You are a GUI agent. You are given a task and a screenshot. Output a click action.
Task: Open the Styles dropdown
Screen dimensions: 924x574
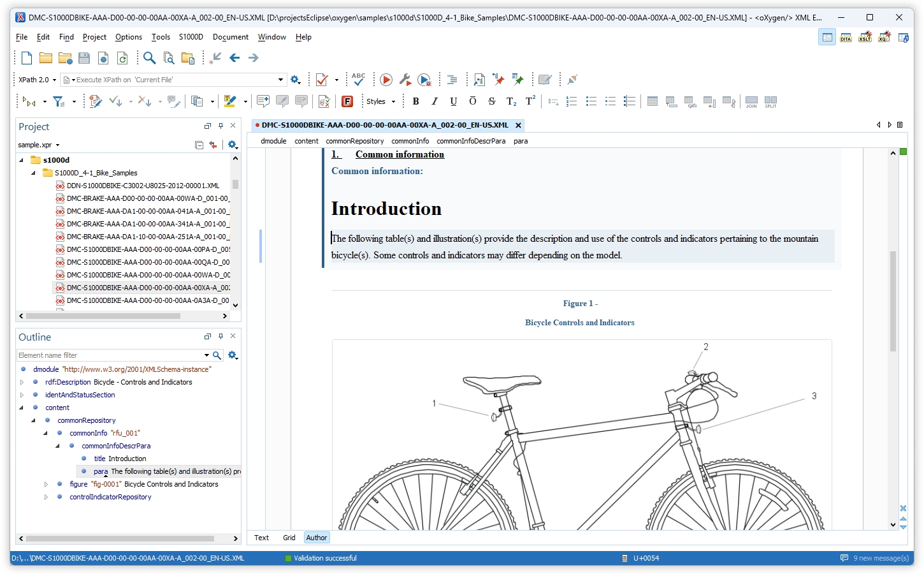click(x=380, y=101)
